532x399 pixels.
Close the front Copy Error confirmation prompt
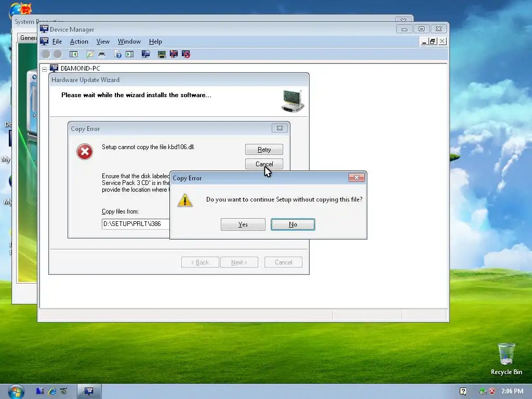click(356, 178)
